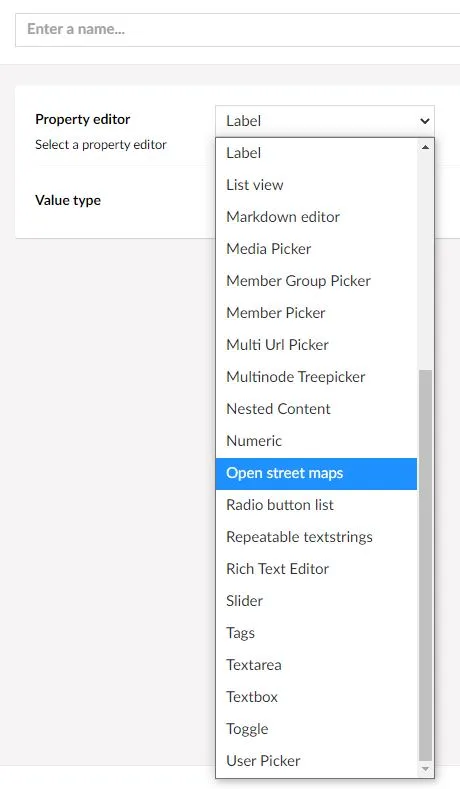Screen dimensions: 460x789
Task: Choose List view from the list
Action: 317,185
